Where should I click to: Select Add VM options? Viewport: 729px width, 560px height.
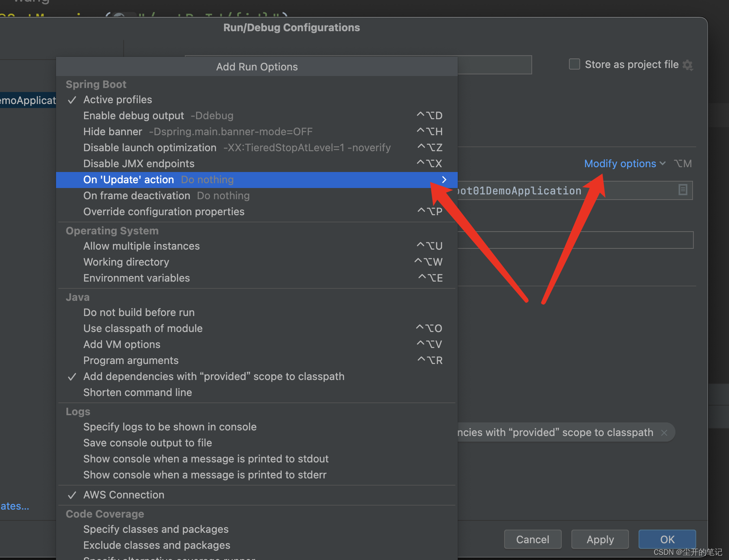coord(257,344)
